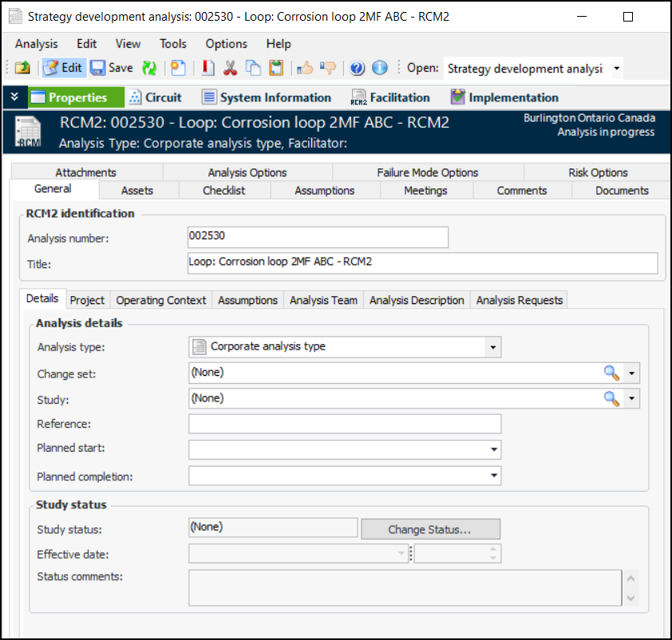Click the clipboard paste icon

(275, 68)
